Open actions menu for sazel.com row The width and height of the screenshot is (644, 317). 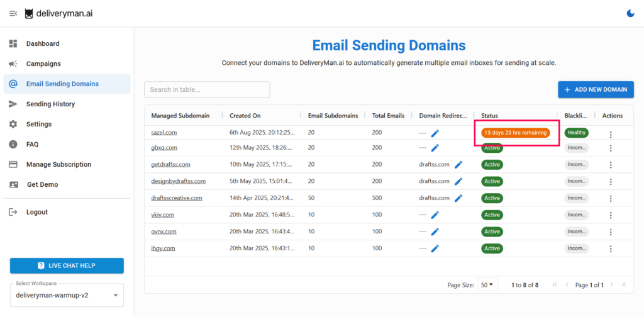click(610, 134)
